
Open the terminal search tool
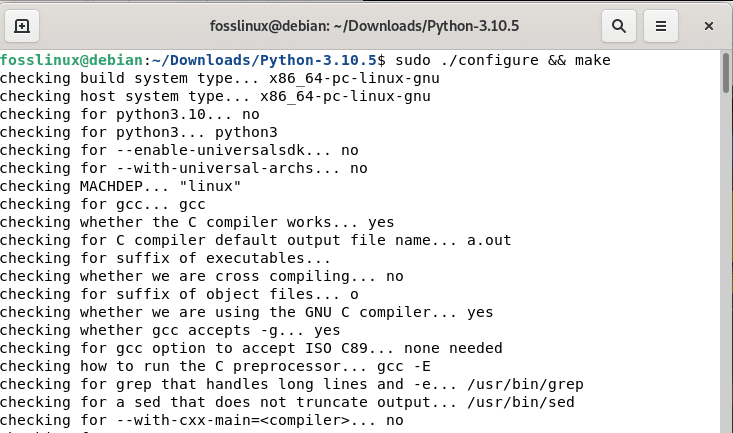pos(618,26)
